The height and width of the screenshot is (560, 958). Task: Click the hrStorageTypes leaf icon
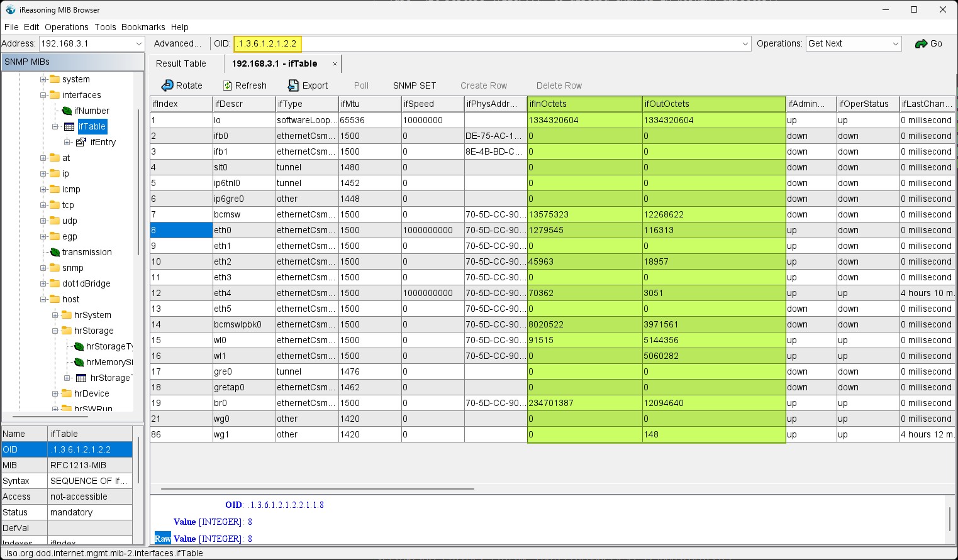pyautogui.click(x=79, y=346)
